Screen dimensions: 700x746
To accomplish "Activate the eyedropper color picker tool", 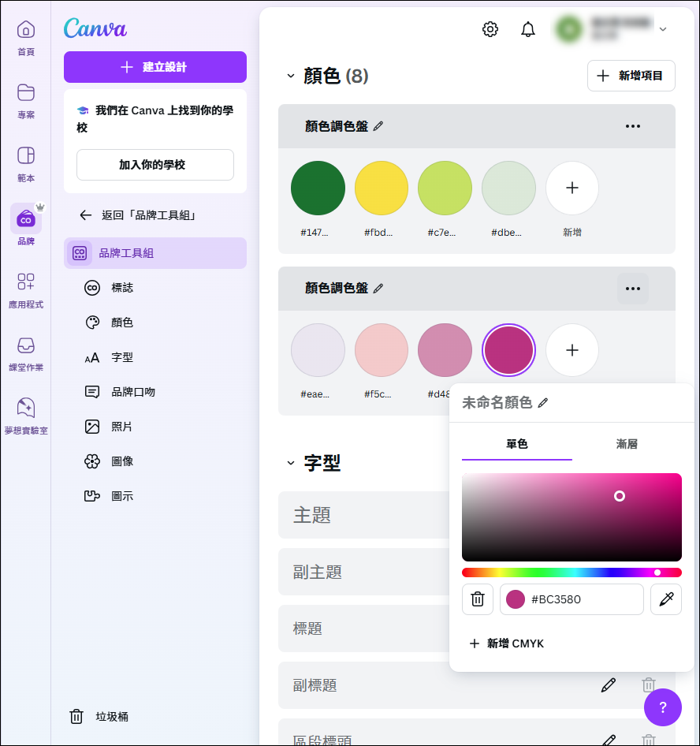I will pos(666,599).
